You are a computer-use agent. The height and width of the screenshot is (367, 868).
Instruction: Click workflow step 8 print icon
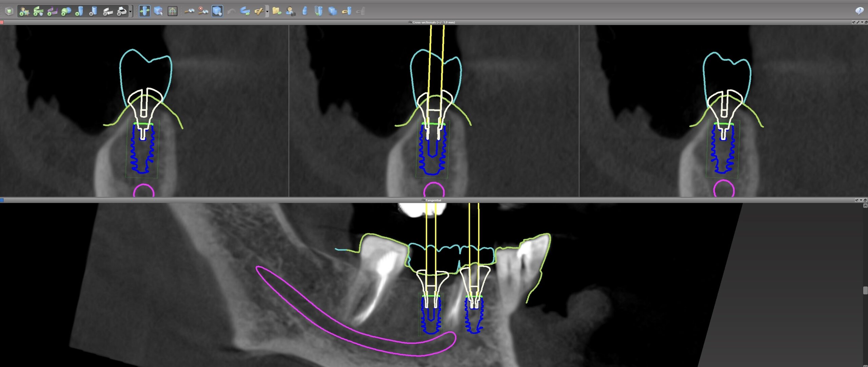point(121,11)
